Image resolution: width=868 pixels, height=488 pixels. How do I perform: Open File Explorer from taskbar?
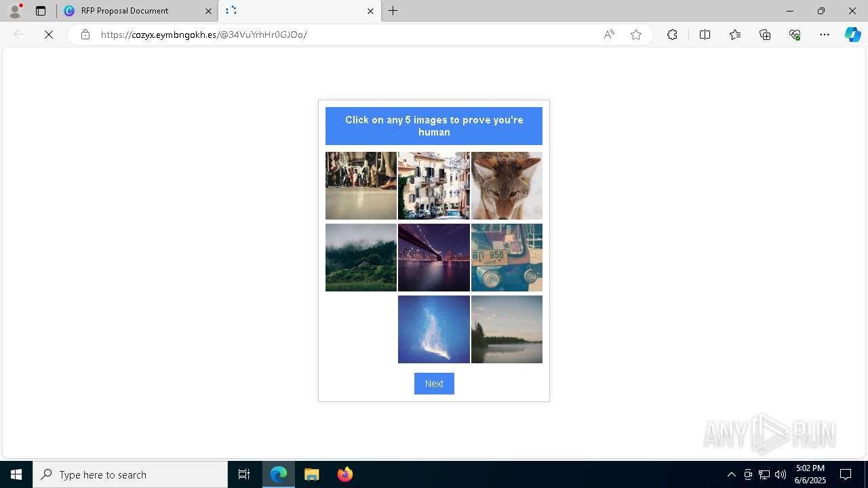tap(312, 474)
